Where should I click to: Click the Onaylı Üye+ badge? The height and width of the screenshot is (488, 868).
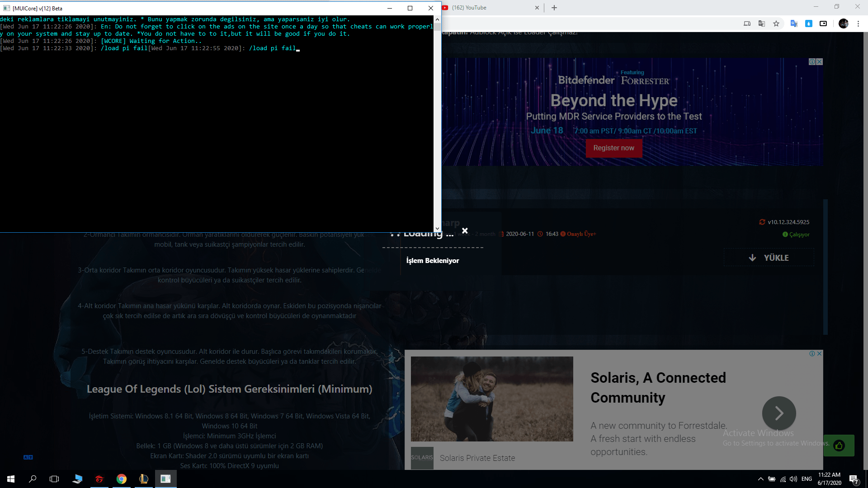[x=578, y=234]
